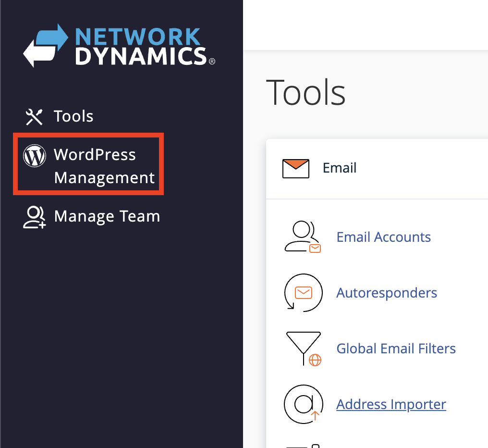Click the Global Email Filters funnel icon
This screenshot has height=448, width=488.
[x=304, y=348]
